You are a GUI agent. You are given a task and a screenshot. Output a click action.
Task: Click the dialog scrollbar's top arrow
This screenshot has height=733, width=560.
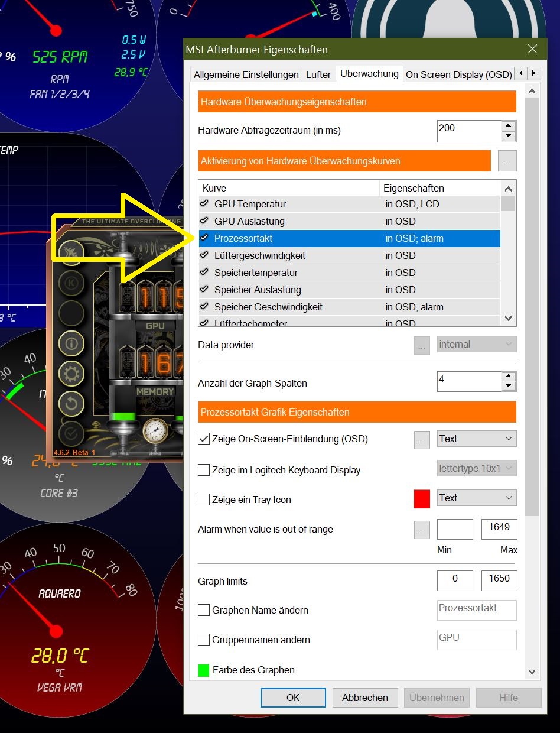coord(532,92)
